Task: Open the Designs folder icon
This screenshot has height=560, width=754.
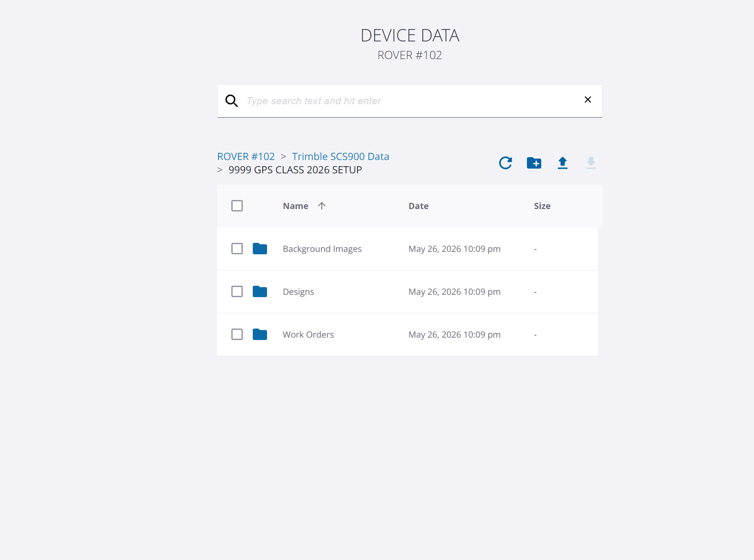Action: (x=260, y=291)
